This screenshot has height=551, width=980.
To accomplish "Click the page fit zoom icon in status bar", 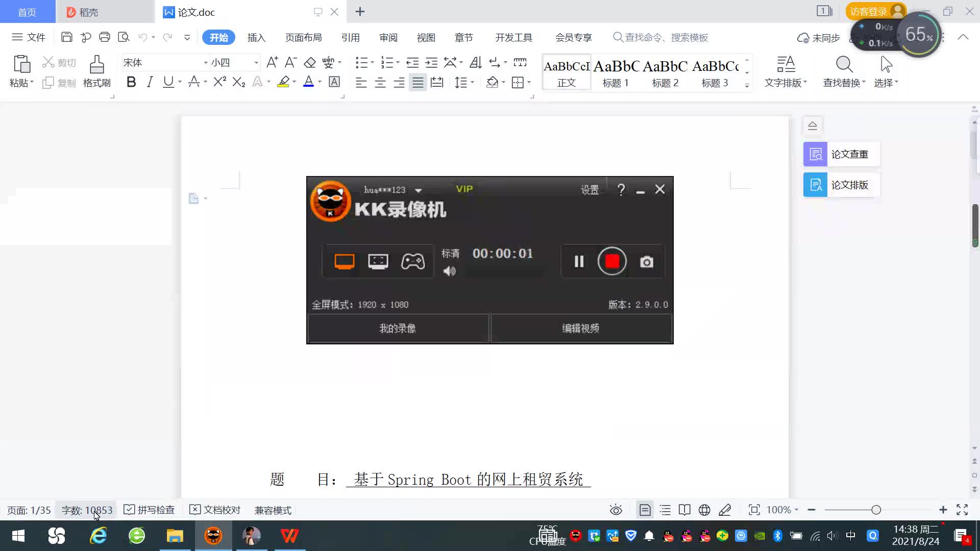I will (x=754, y=510).
